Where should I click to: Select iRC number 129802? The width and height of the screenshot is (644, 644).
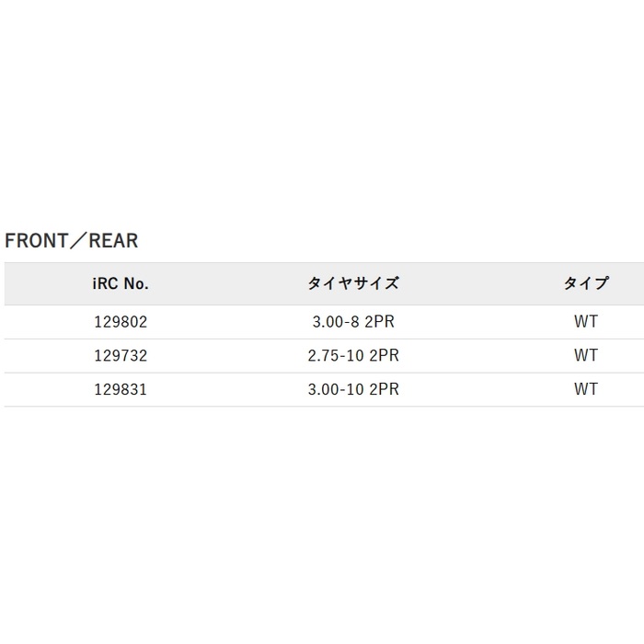(121, 322)
